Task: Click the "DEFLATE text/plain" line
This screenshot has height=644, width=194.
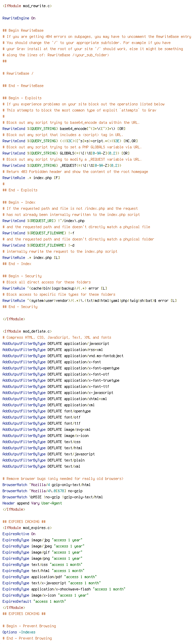Action: 43,460
